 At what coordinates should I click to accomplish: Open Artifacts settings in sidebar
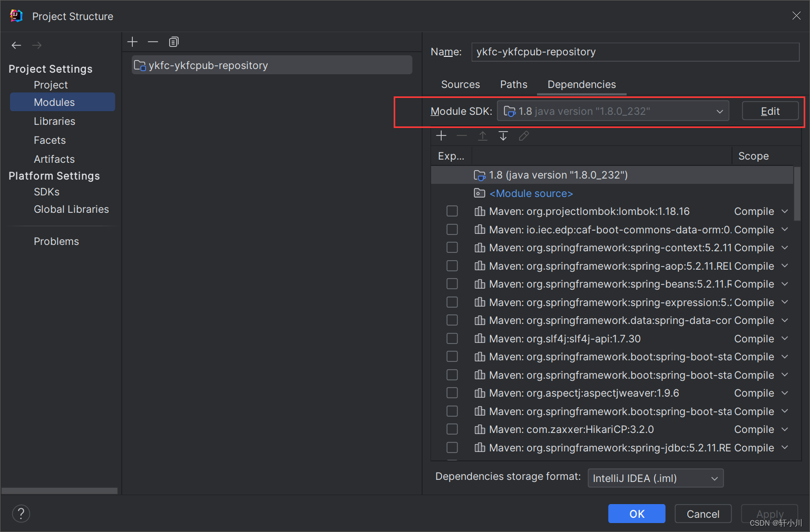click(54, 159)
